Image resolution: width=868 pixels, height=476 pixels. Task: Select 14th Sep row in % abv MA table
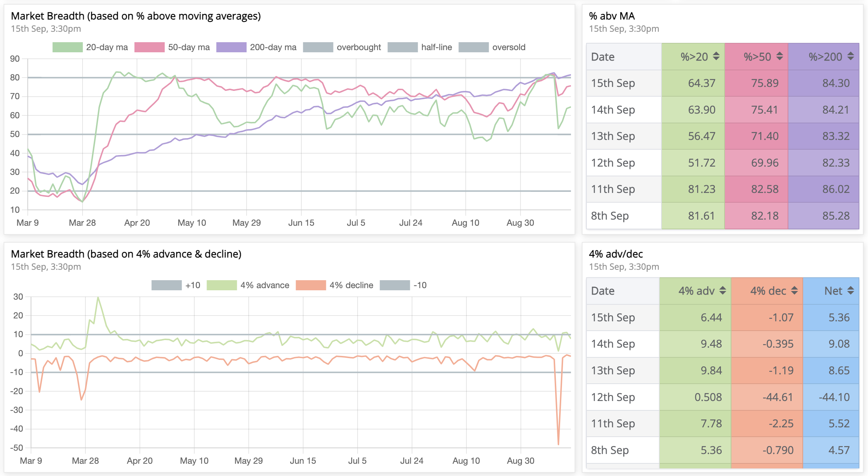[723, 110]
